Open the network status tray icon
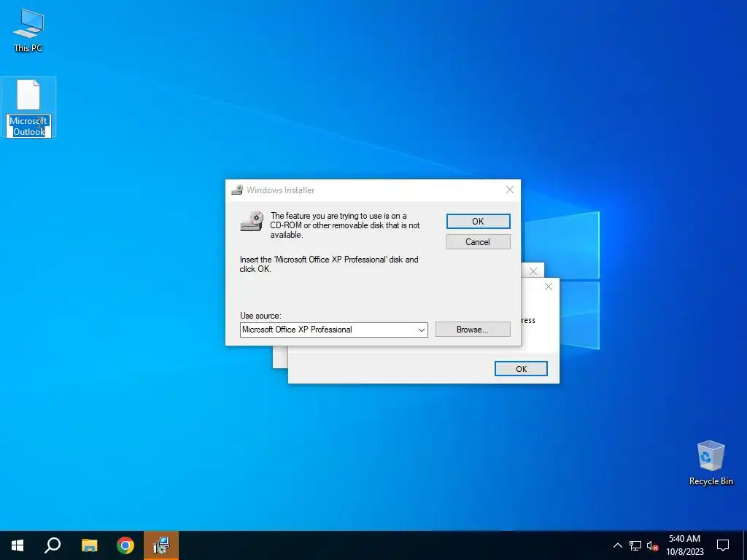The image size is (747, 560). pos(635,545)
